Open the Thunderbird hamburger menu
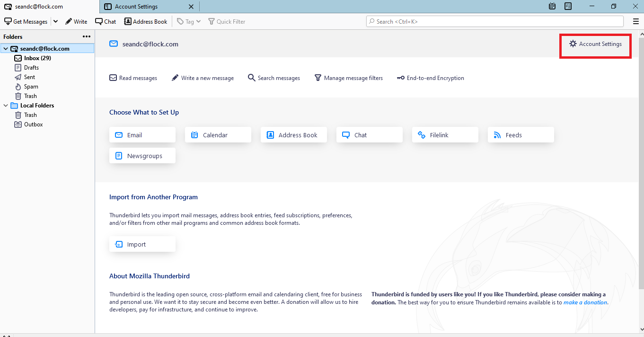Viewport: 644px width, 337px height. (636, 21)
